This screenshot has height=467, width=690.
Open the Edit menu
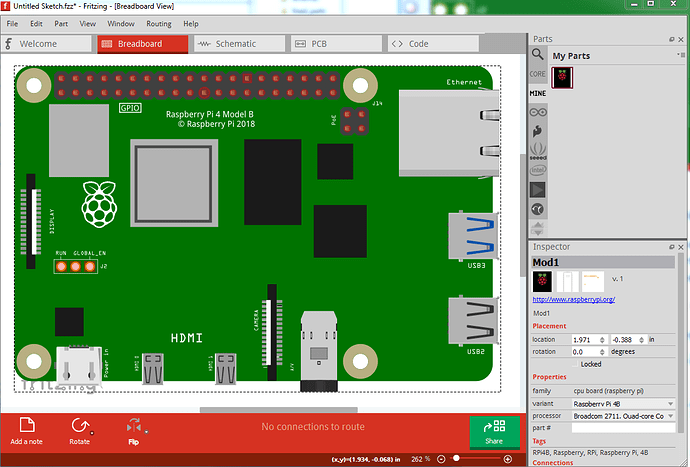(36, 24)
